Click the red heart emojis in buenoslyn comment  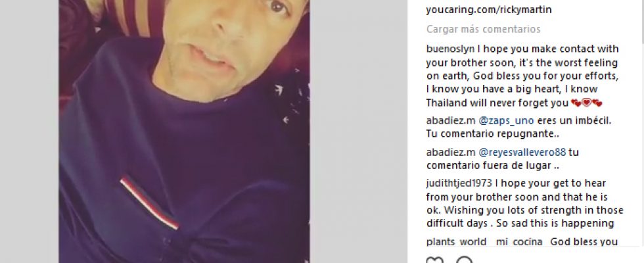[x=586, y=103]
